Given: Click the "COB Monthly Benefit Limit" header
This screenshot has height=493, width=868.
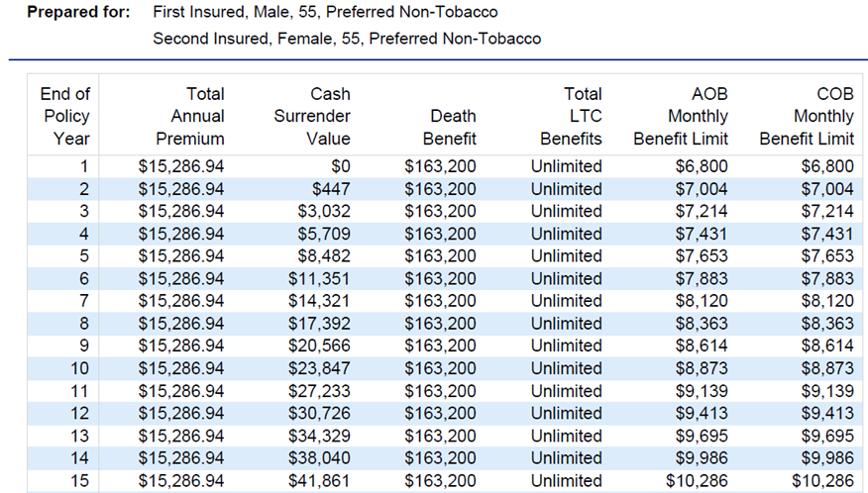Looking at the screenshot, I should coord(807,116).
